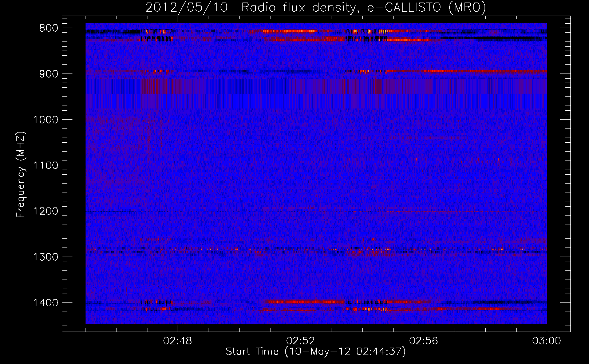
Task: Select the 1300 frequency tick label
Action: point(46,257)
